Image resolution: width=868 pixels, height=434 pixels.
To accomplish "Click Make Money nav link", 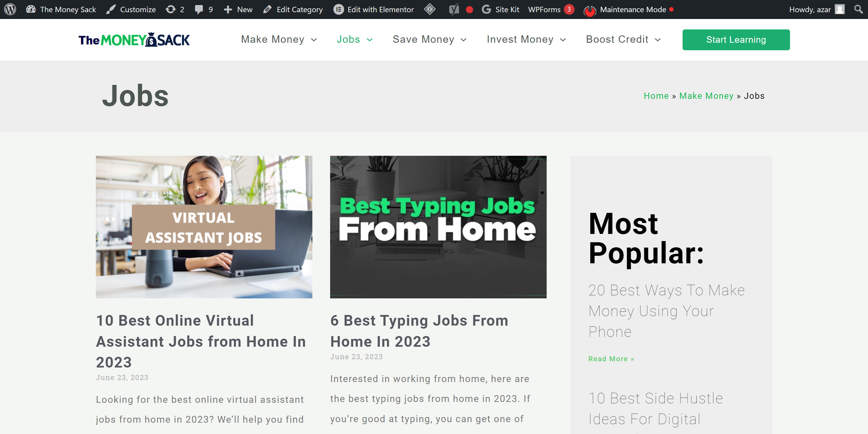I will 272,39.
